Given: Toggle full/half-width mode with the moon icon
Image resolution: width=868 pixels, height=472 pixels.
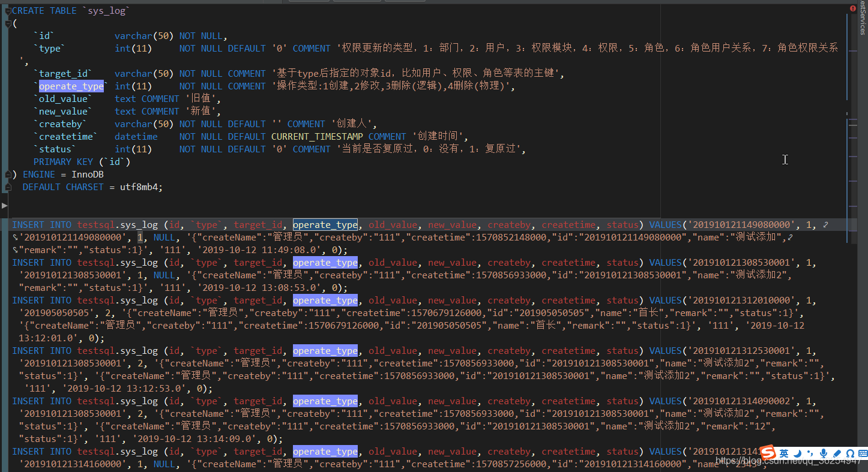Looking at the screenshot, I should tap(798, 452).
